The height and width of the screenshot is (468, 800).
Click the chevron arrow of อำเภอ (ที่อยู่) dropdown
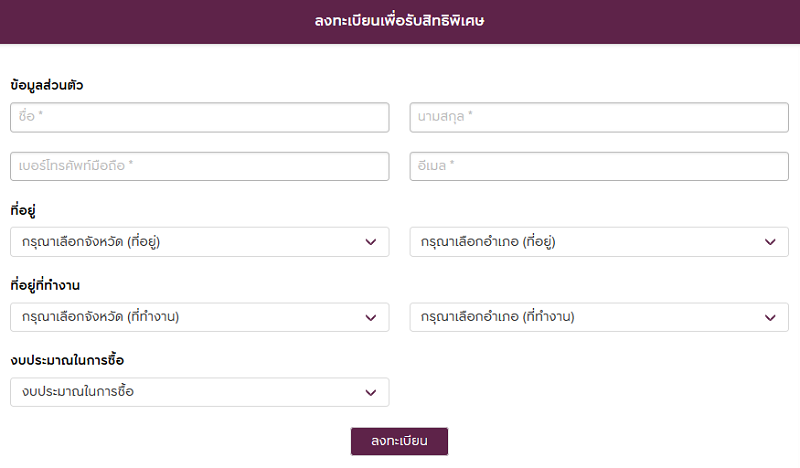(770, 242)
